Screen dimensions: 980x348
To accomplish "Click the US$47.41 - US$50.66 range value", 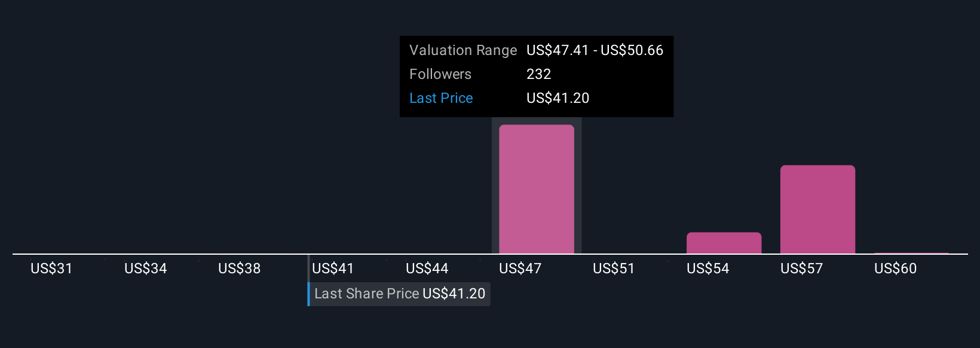I will point(595,50).
